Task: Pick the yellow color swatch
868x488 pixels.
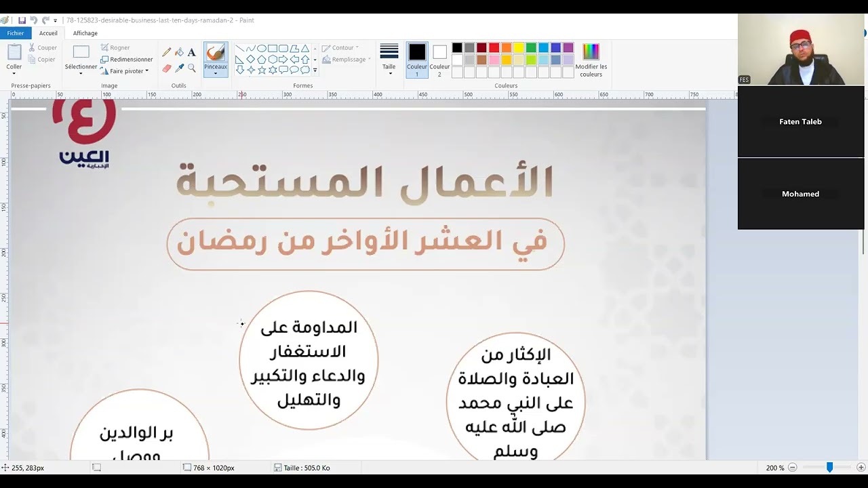Action: [519, 47]
